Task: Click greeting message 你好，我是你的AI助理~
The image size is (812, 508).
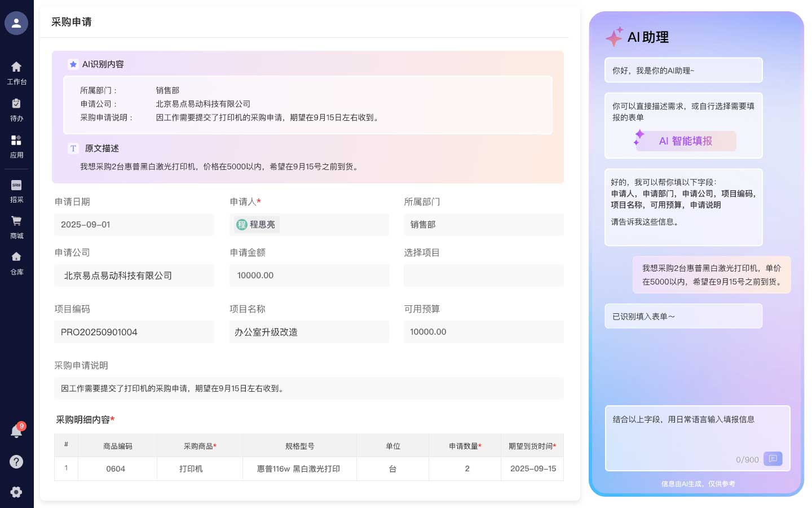Action: [683, 70]
